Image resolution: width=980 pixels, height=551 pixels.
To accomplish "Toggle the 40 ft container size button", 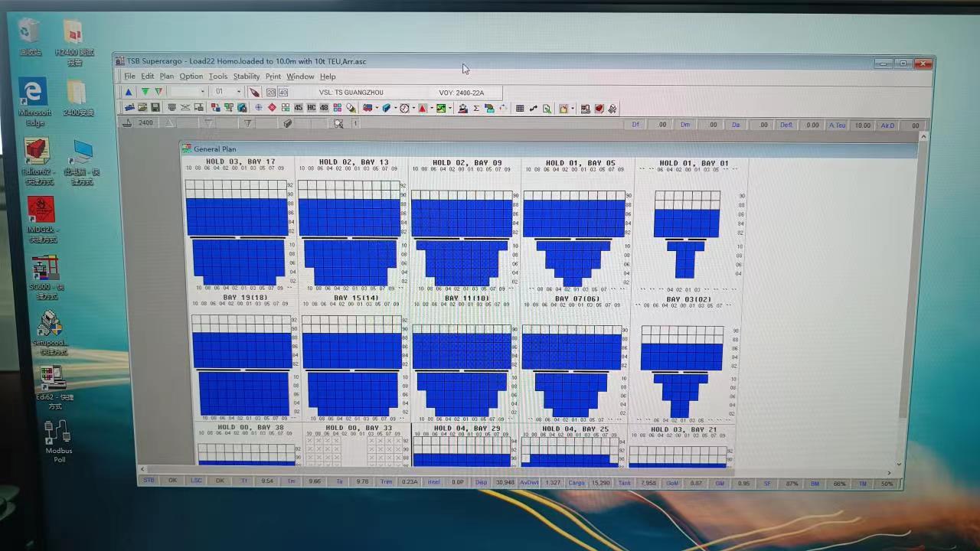I will (283, 93).
